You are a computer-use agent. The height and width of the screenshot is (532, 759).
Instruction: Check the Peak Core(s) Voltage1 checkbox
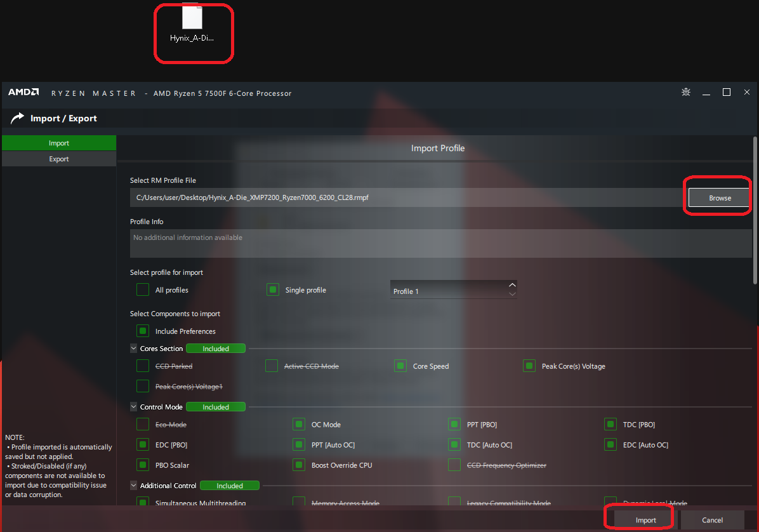click(x=143, y=386)
